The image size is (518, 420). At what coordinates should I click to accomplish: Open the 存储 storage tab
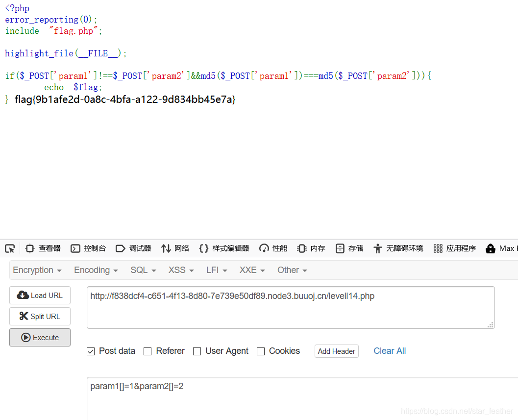(349, 248)
